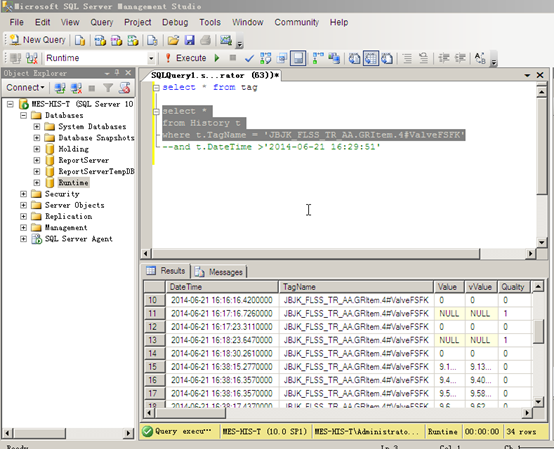Parse the query with the blue checkmark
554x449 pixels.
tap(249, 58)
